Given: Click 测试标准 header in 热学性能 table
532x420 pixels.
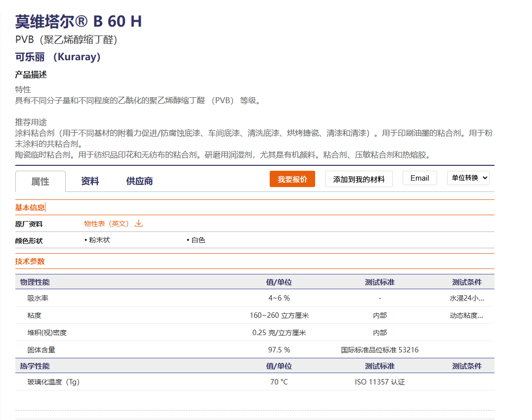Looking at the screenshot, I should [x=380, y=366].
